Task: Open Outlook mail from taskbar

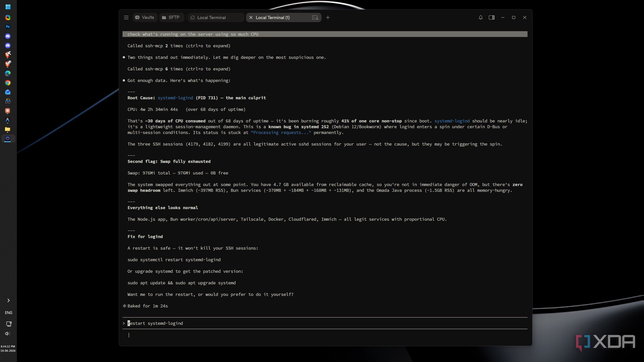Action: pyautogui.click(x=8, y=92)
